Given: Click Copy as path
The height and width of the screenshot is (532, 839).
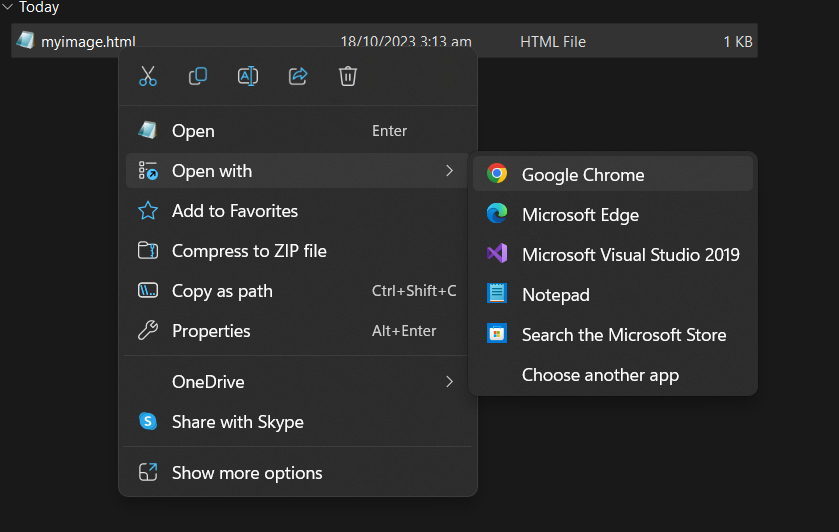Looking at the screenshot, I should [x=222, y=291].
